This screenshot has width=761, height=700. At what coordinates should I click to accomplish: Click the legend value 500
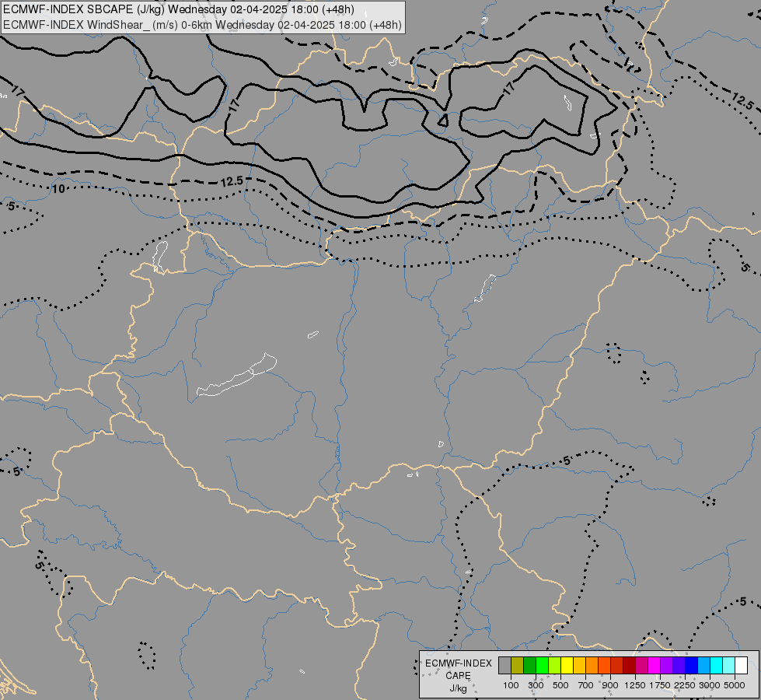click(560, 685)
